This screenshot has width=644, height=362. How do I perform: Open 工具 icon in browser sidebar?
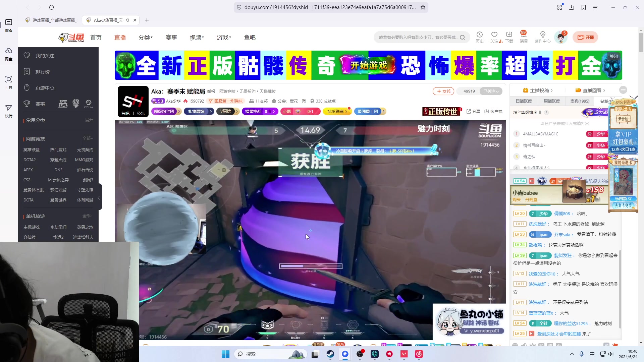coord(9,82)
